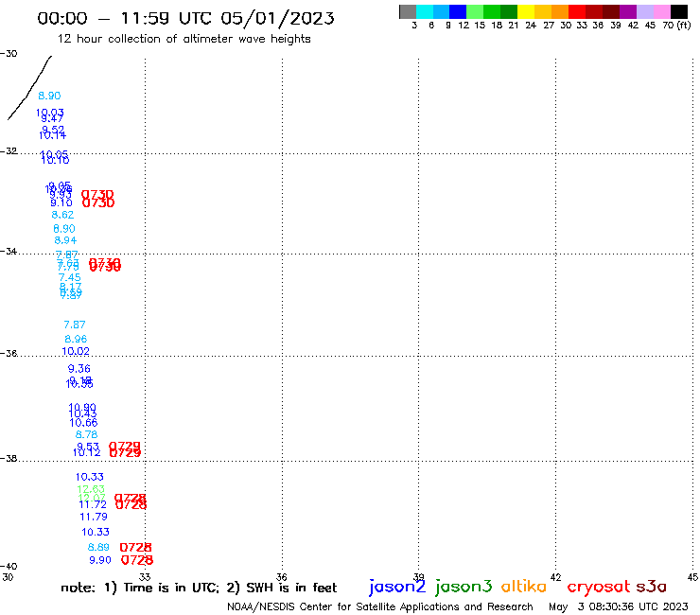Click the purple swatch in the color scale
This screenshot has width=700, height=615.
627,11
